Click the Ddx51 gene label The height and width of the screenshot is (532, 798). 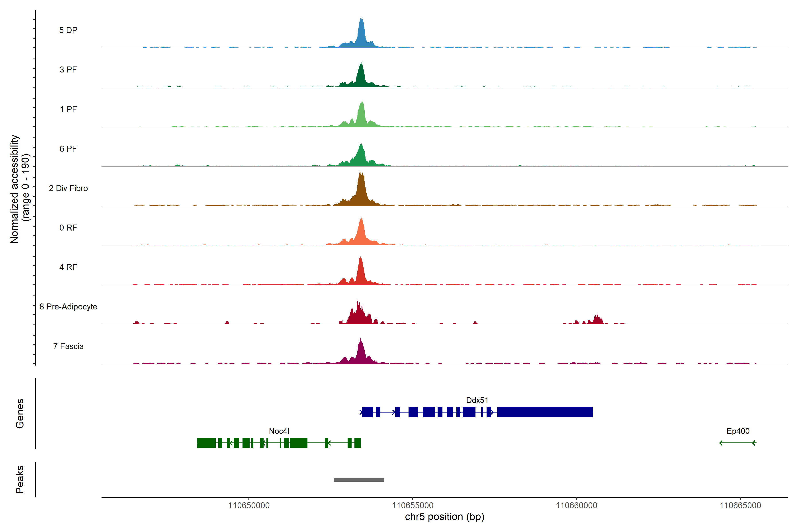tap(477, 400)
